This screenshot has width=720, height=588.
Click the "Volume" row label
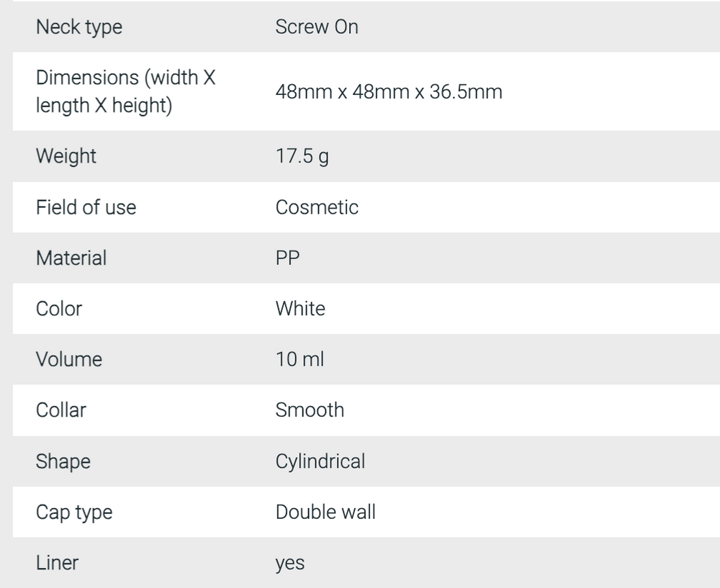coord(69,359)
